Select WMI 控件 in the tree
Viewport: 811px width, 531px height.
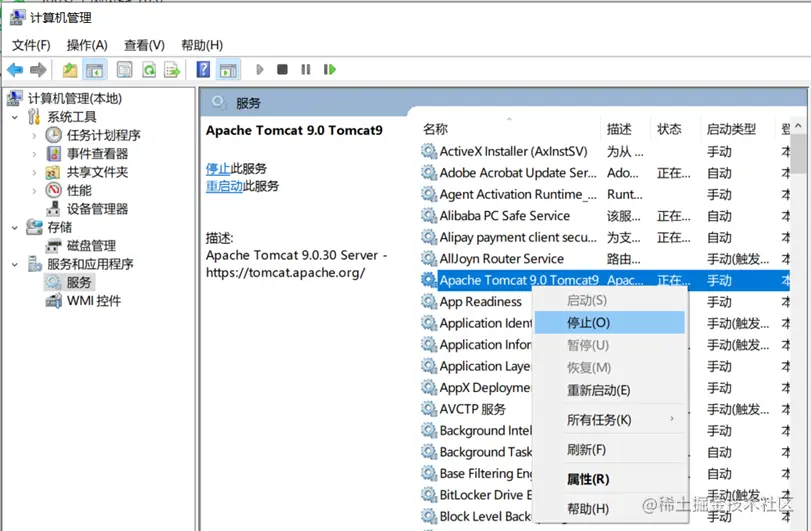click(94, 301)
